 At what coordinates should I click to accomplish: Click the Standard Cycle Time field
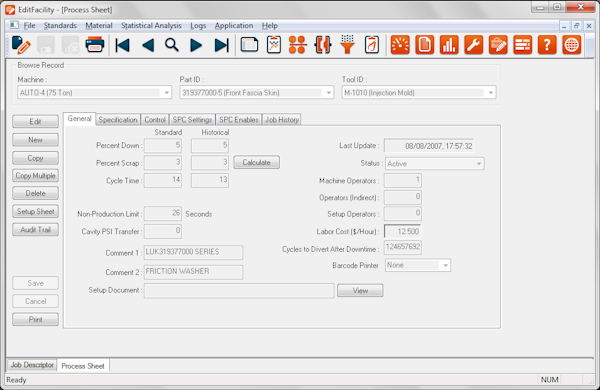163,180
